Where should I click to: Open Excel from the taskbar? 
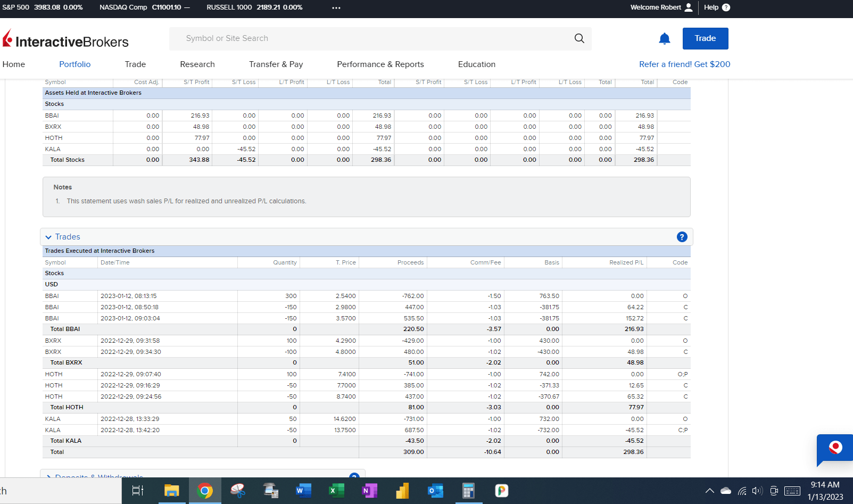[x=336, y=491]
